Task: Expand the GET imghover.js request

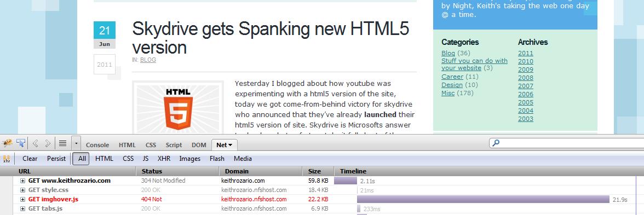Action: [23, 199]
